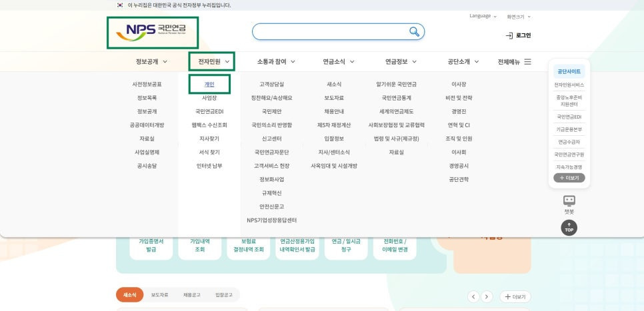Viewport: 644px width, 311px height.
Task: Open 사전정보공표 menu item
Action: point(147,85)
